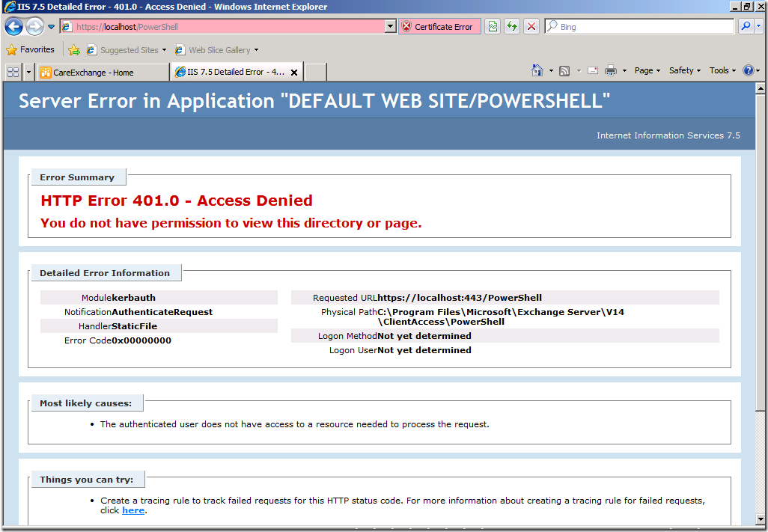The height and width of the screenshot is (532, 768).
Task: Expand the Home button dropdown arrow
Action: click(x=551, y=71)
